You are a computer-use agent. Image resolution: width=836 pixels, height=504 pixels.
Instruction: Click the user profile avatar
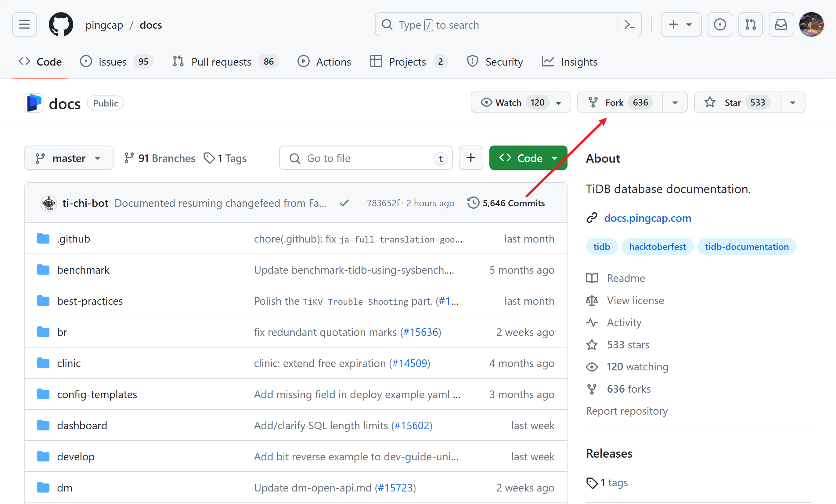coord(811,24)
